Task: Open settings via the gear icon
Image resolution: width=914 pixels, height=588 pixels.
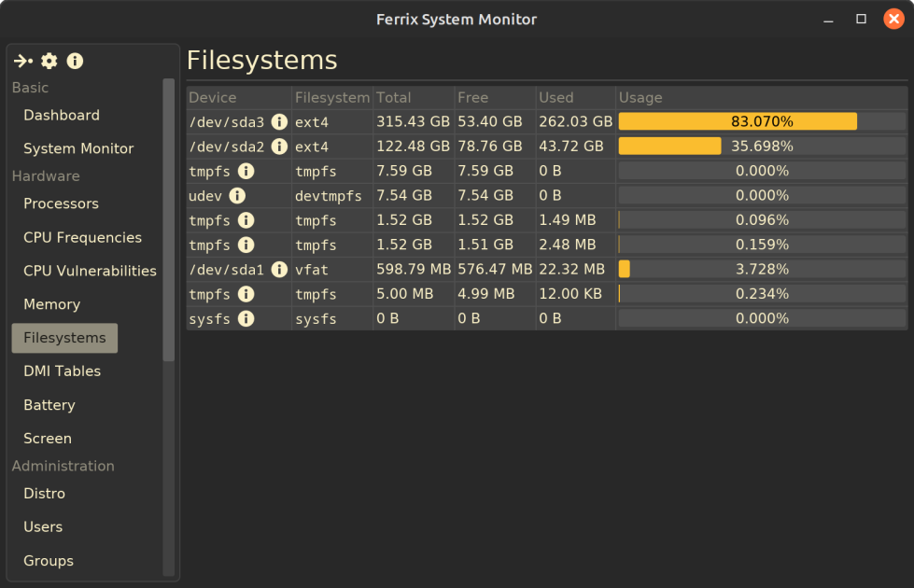Action: coord(49,61)
